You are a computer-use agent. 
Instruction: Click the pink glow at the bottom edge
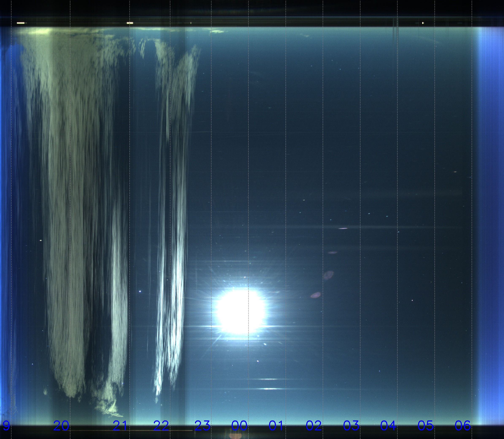point(236,436)
